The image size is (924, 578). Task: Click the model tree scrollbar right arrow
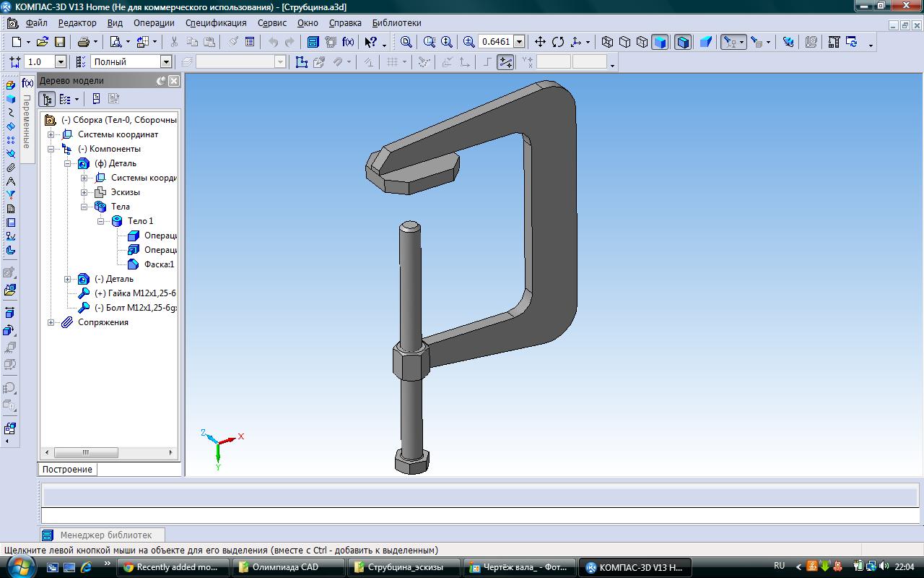click(171, 453)
